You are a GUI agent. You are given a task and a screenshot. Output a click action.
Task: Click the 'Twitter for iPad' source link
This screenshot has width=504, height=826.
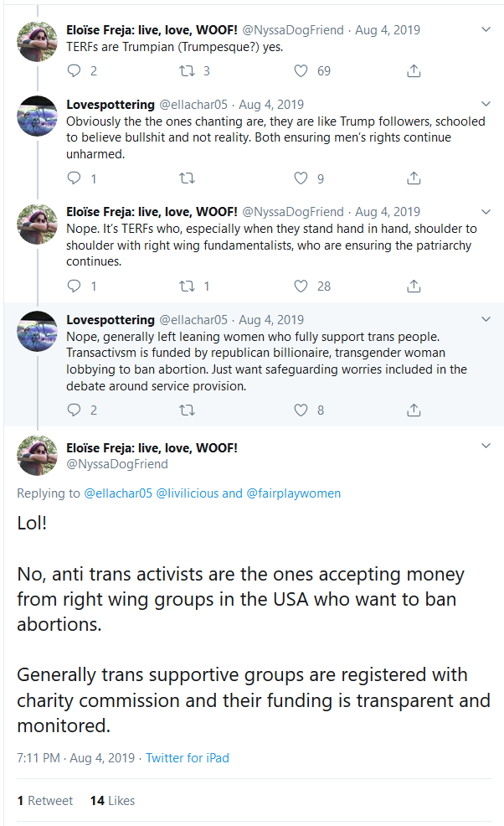point(187,758)
